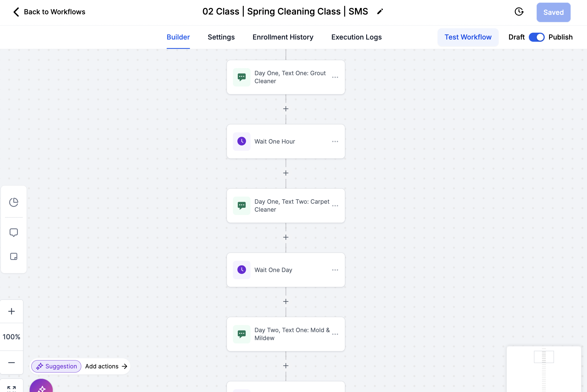Click the Saved button
587x392 pixels.
click(554, 12)
